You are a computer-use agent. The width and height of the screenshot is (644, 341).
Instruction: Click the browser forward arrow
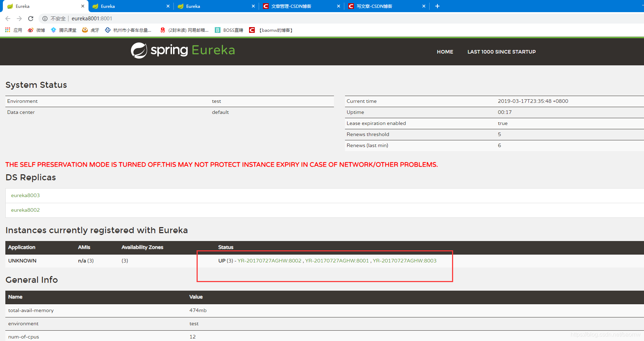[x=19, y=19]
